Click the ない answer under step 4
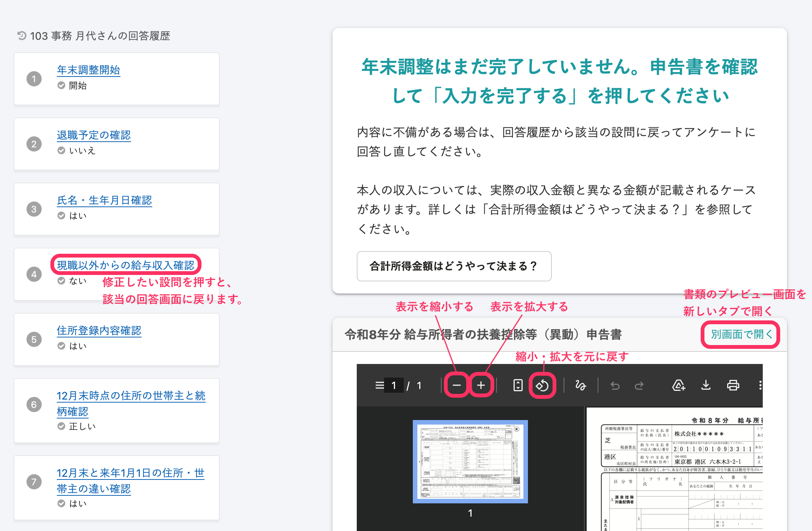Image resolution: width=812 pixels, height=531 pixels. (78, 281)
